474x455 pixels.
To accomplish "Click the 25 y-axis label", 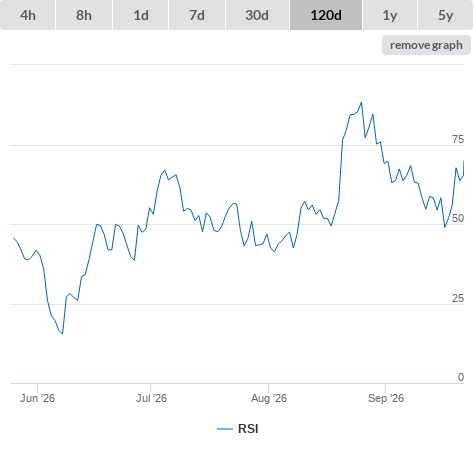I will (x=458, y=298).
